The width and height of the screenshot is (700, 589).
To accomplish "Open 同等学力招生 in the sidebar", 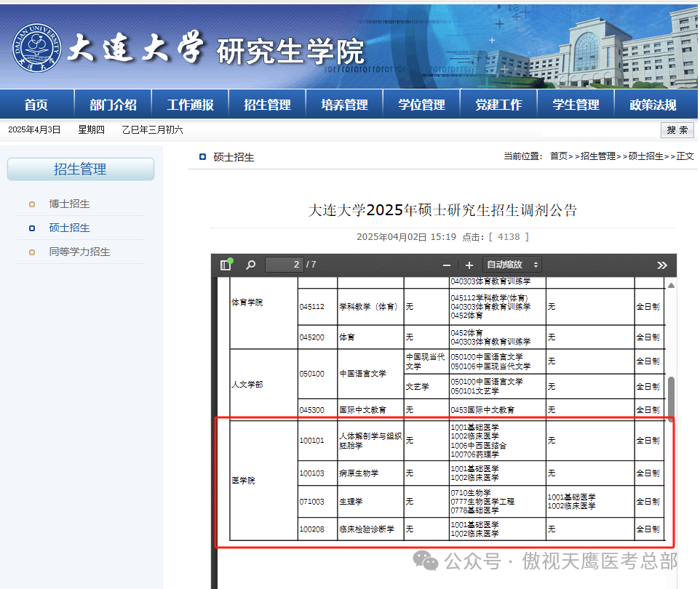I will (x=79, y=252).
